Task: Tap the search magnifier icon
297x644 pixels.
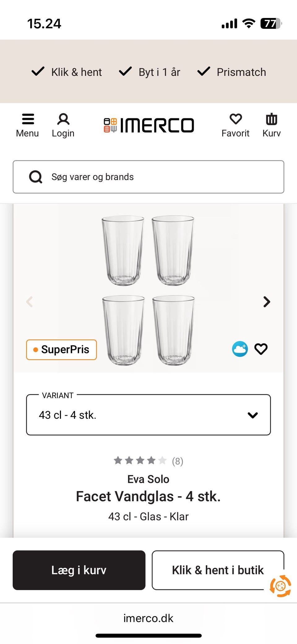Action: (36, 177)
